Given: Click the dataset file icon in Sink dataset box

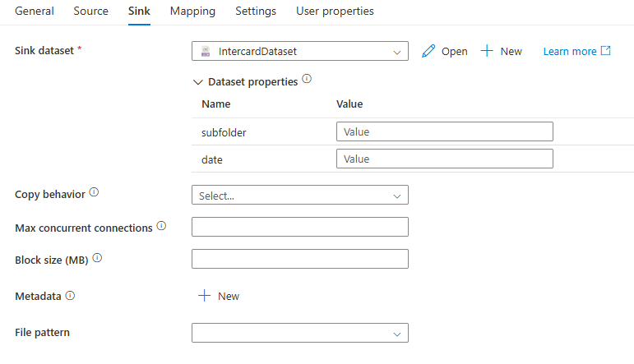Looking at the screenshot, I should (206, 51).
